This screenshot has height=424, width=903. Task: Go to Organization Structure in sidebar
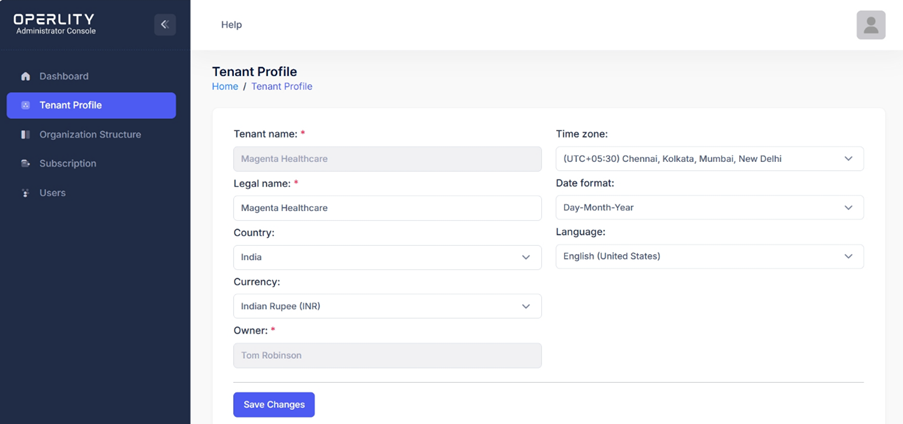(x=90, y=134)
